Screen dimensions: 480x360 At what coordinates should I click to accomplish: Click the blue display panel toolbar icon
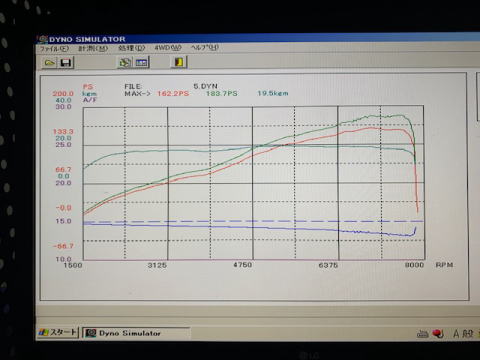tap(141, 62)
